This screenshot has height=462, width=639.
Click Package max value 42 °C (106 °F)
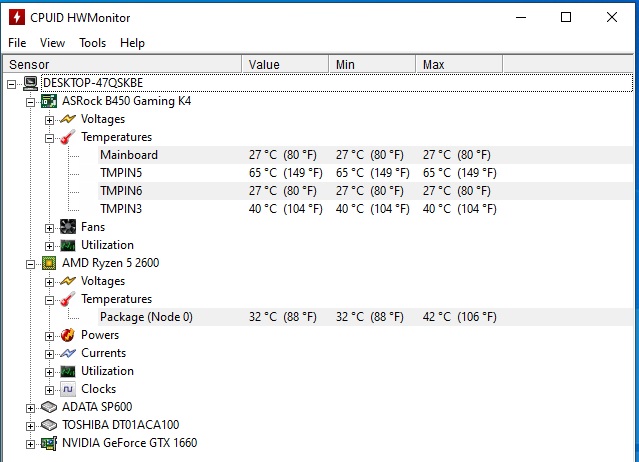pyautogui.click(x=460, y=317)
